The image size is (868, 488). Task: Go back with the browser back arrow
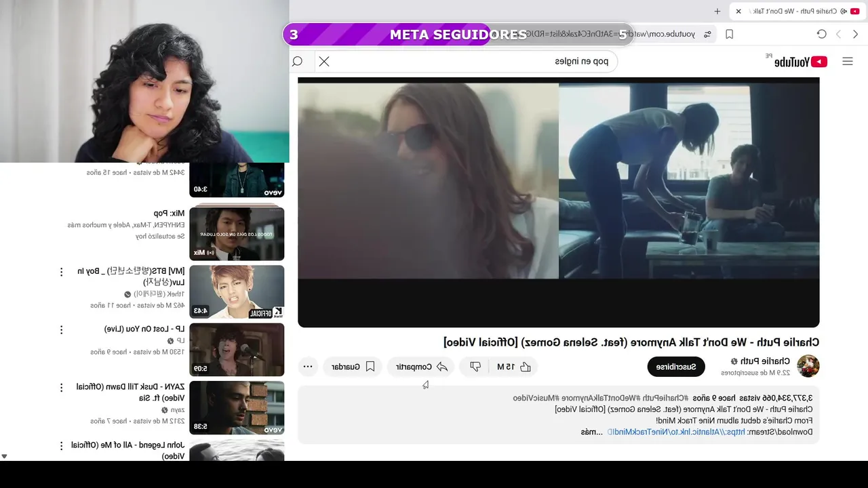point(855,34)
